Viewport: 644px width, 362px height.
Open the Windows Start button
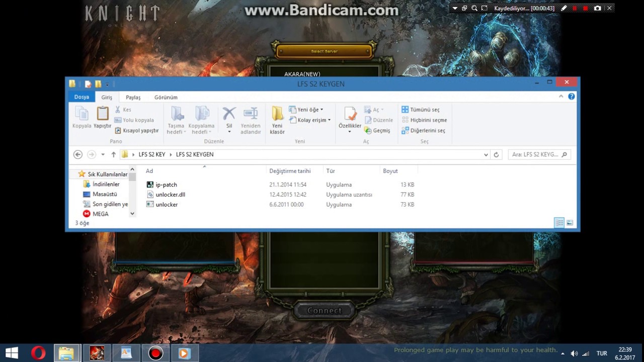[11, 353]
